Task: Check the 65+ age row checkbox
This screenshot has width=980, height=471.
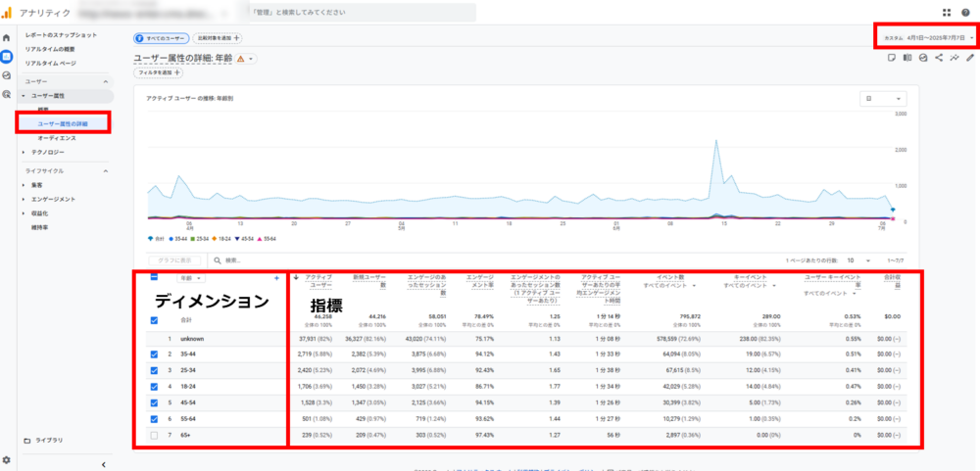Action: (x=154, y=433)
